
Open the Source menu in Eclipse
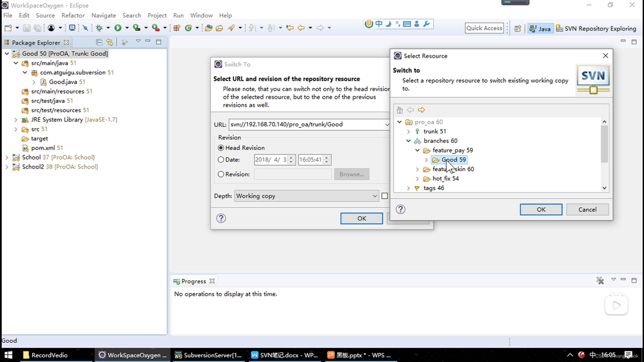coord(45,15)
